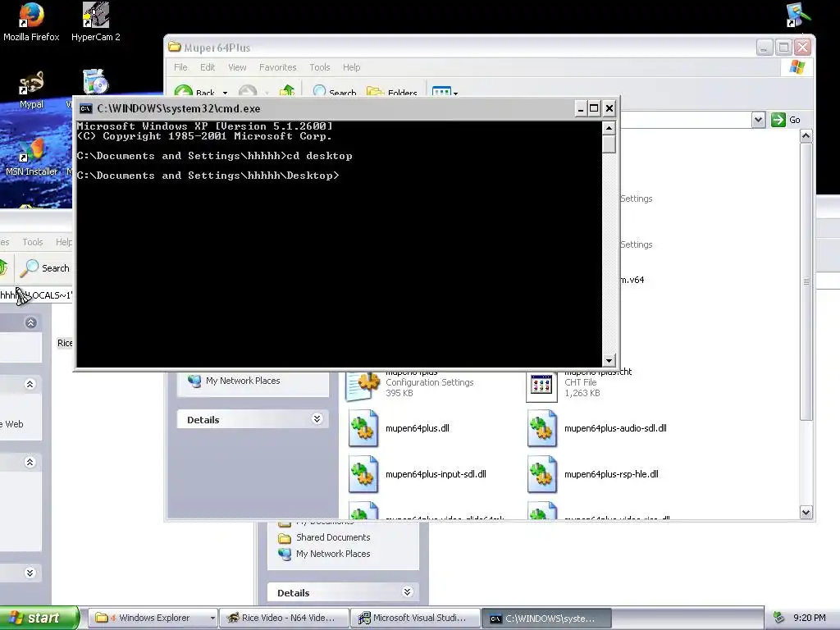
Task: Expand bottom task panel in left explorer window
Action: click(x=30, y=573)
